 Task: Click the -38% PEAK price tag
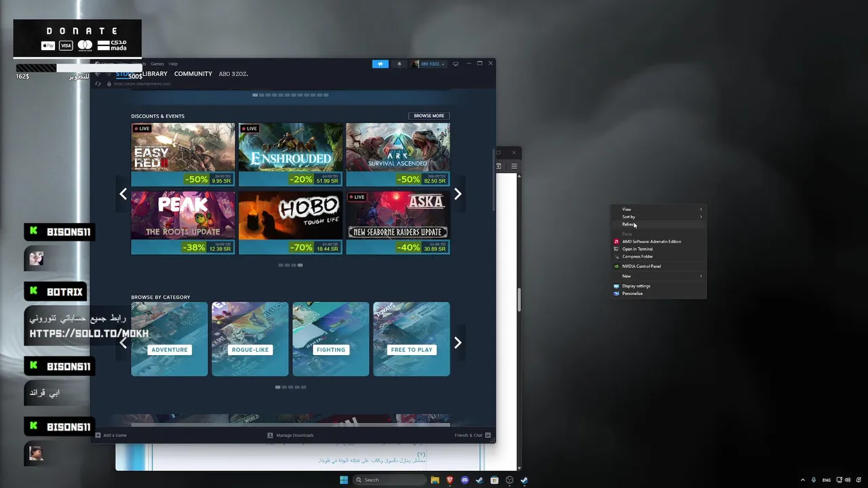tap(208, 248)
